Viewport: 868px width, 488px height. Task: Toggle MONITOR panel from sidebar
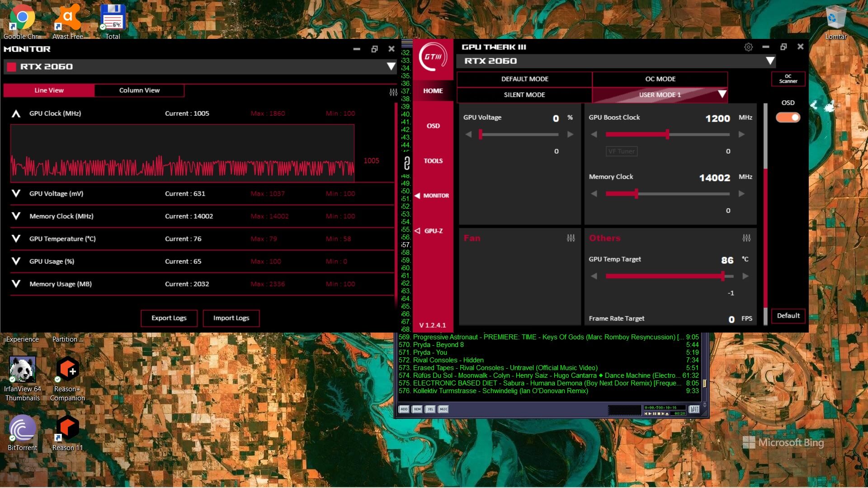(x=432, y=196)
